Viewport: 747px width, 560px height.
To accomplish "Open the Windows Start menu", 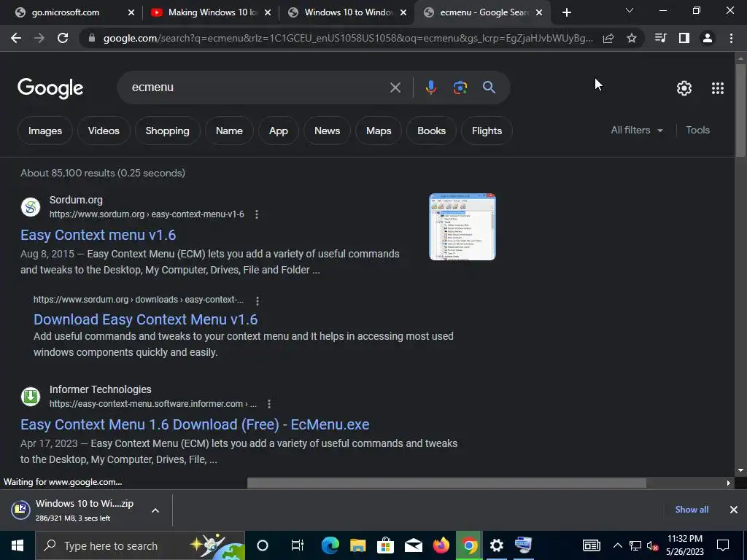I will (x=18, y=545).
